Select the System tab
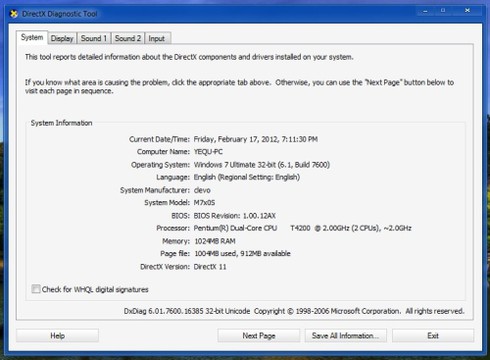This screenshot has height=360, width=490. coord(32,37)
